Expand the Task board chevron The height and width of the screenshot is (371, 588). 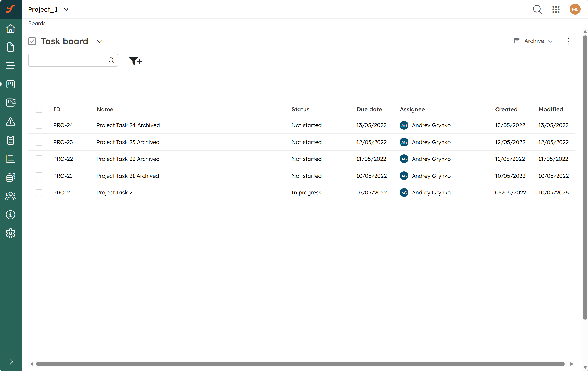pyautogui.click(x=99, y=42)
